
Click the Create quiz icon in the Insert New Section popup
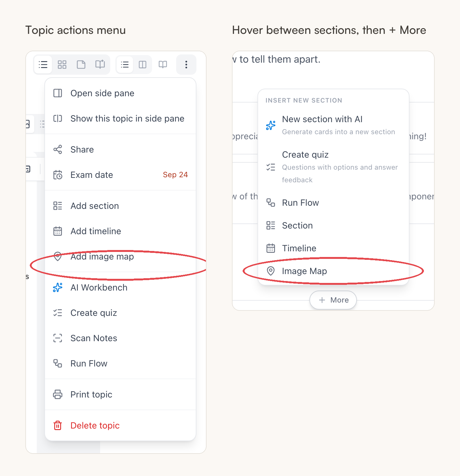click(271, 167)
